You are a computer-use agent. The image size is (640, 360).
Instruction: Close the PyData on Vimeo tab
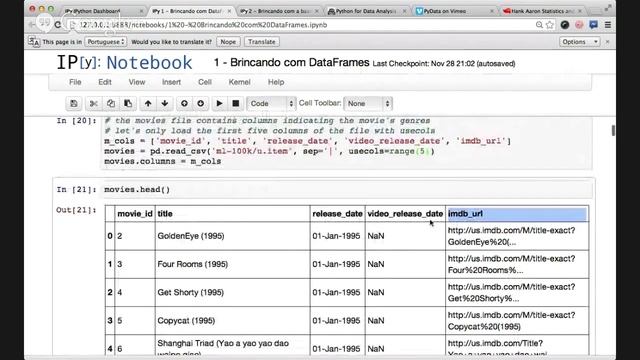(x=492, y=11)
